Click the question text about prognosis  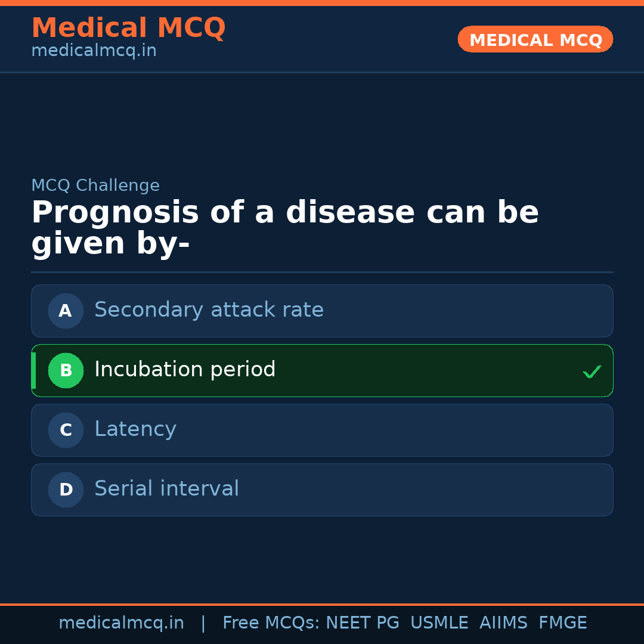[x=285, y=228]
